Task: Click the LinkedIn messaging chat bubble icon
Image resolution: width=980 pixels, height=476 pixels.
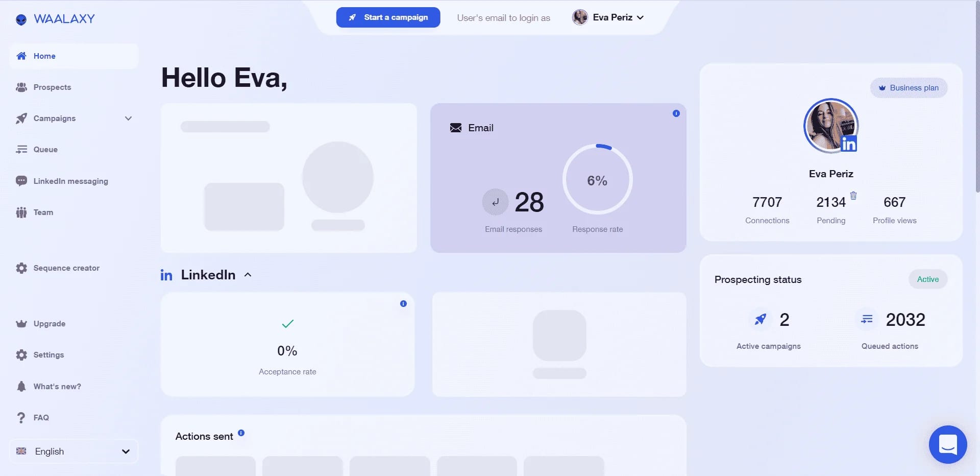Action: [21, 181]
